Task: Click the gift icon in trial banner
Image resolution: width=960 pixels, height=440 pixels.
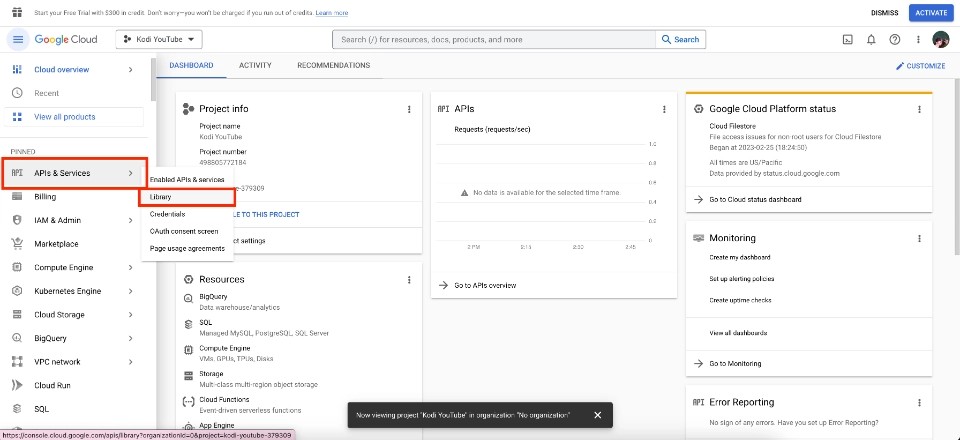Action: pyautogui.click(x=17, y=12)
